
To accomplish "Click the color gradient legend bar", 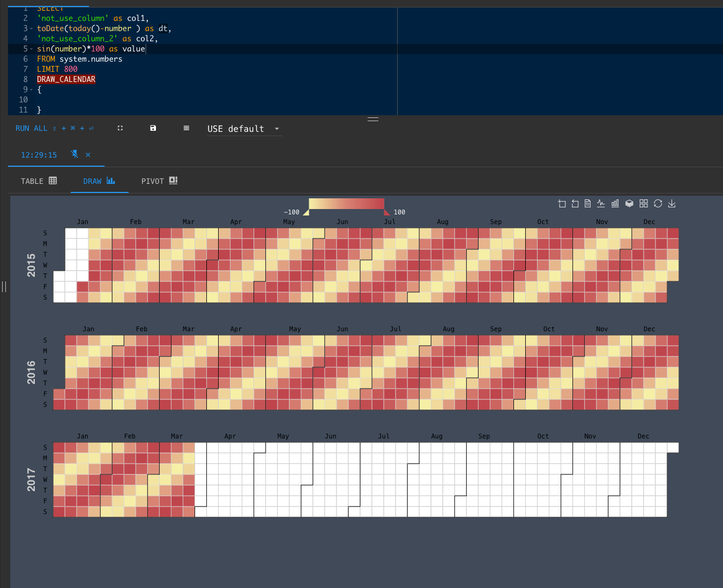I will 346,204.
